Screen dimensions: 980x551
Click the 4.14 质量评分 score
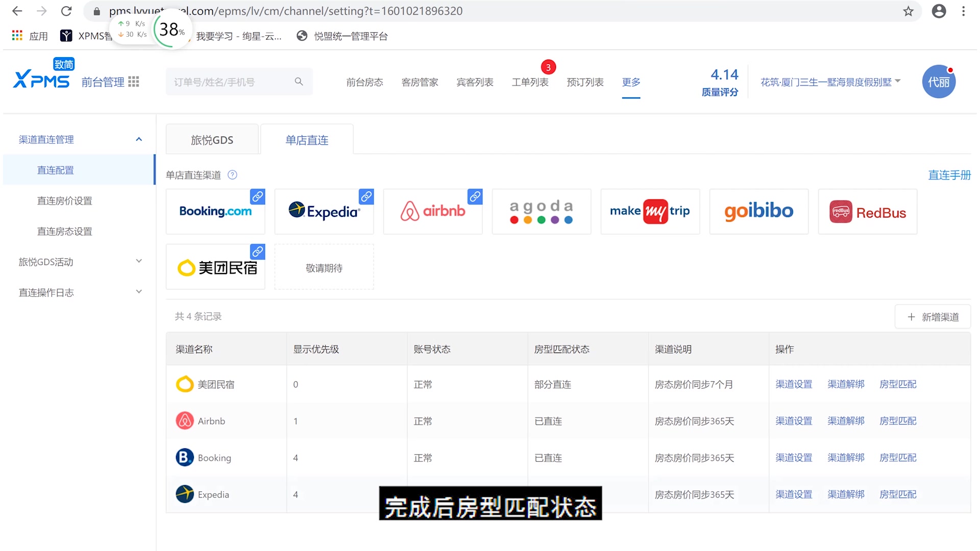coord(720,82)
